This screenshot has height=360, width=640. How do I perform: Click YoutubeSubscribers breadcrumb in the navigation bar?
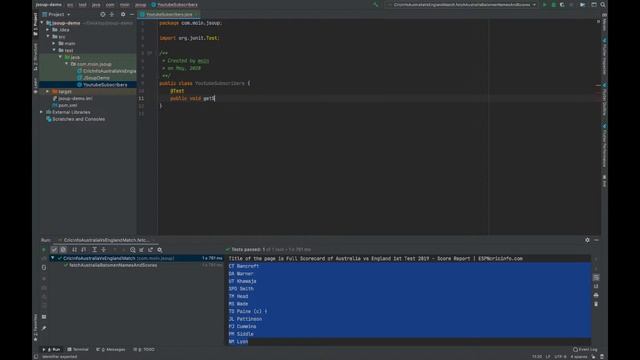pyautogui.click(x=174, y=5)
